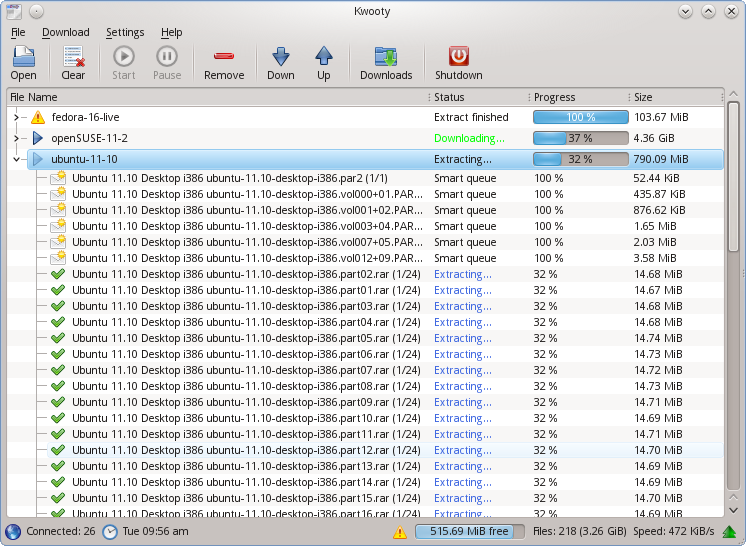Click the vertical scrollbar handle
Image resolution: width=746 pixels, height=546 pixels.
[734, 177]
